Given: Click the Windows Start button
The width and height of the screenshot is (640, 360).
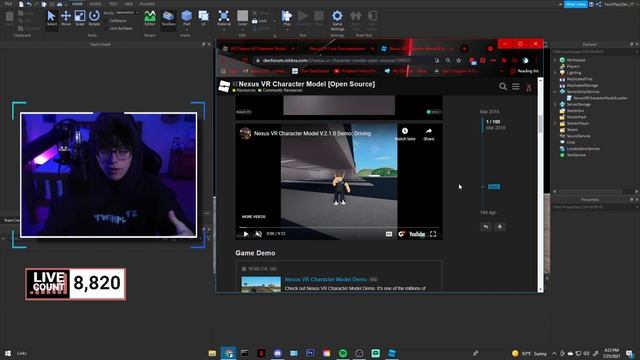Looking at the screenshot, I should pyautogui.click(x=8, y=353).
